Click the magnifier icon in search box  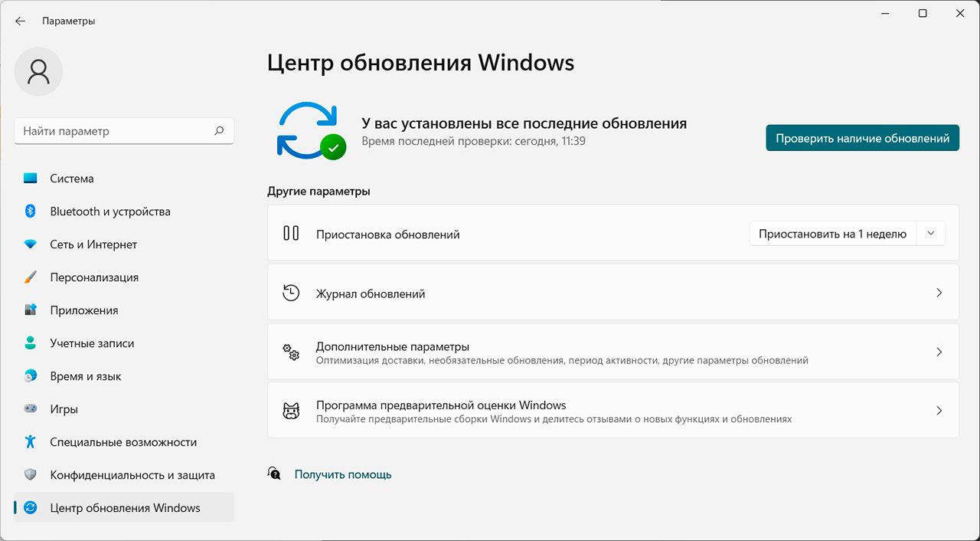[219, 131]
